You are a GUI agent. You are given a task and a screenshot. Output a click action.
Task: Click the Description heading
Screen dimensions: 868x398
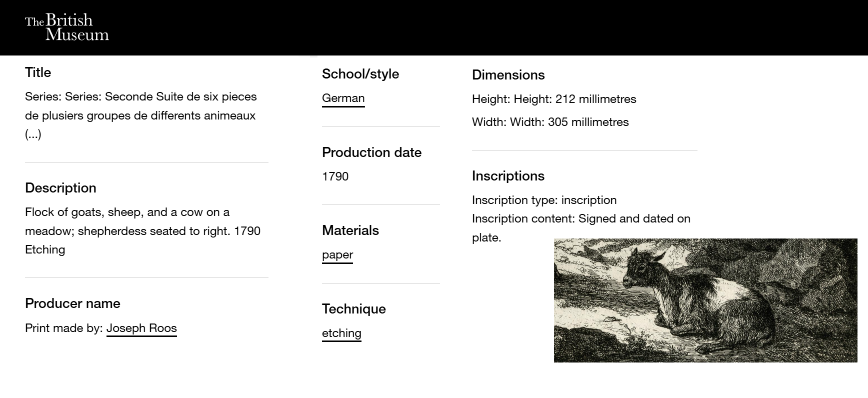[60, 188]
